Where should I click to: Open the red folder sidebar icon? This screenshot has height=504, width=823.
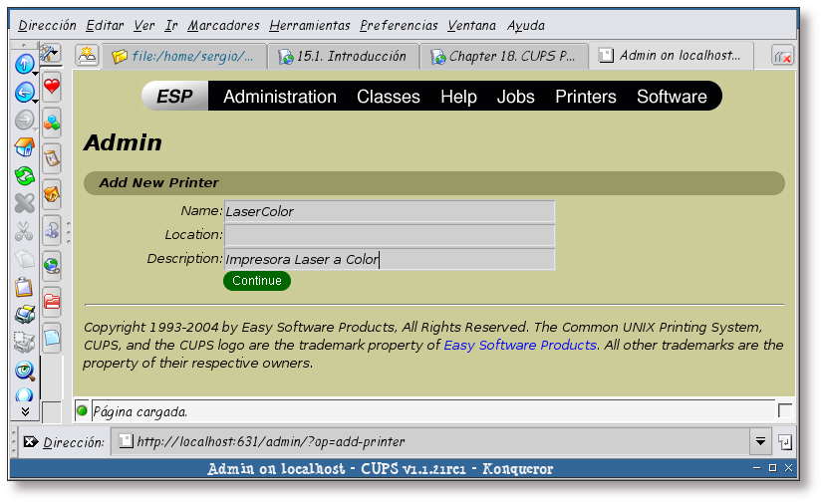[x=52, y=301]
